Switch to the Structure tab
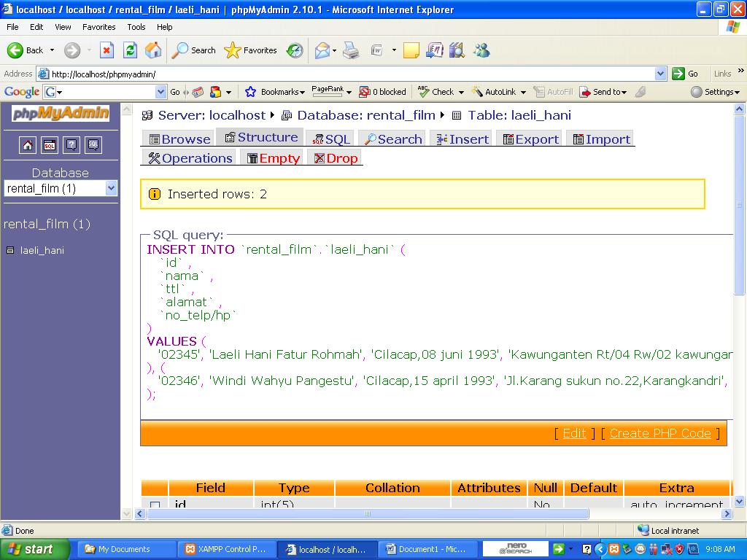747x560 pixels. coord(261,137)
